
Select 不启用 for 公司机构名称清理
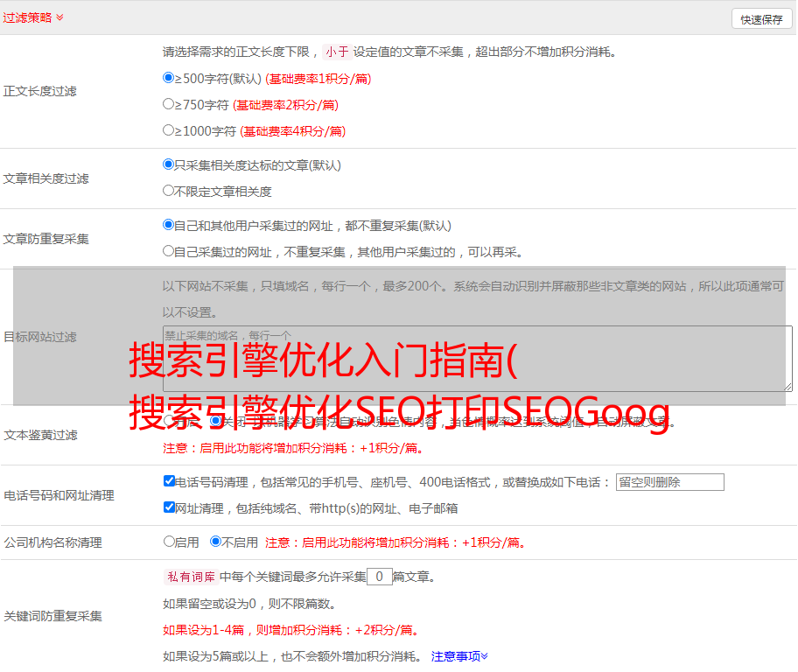[216, 541]
